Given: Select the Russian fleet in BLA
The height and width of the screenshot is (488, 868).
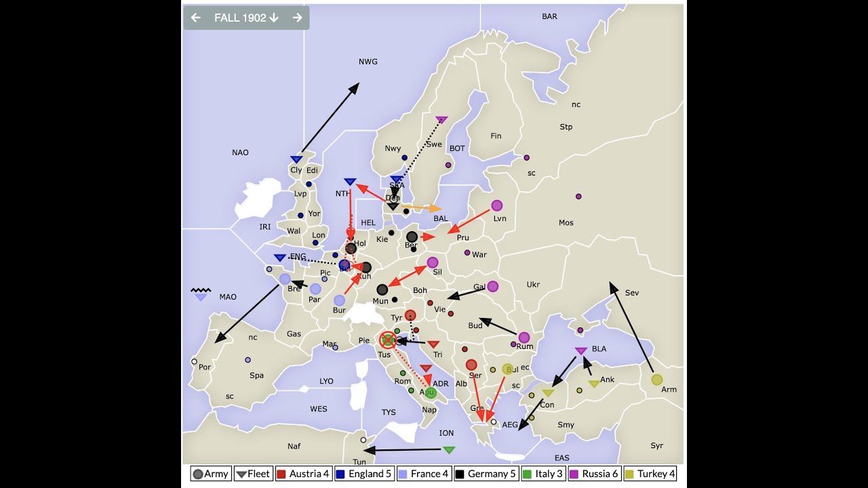Looking at the screenshot, I should [581, 351].
